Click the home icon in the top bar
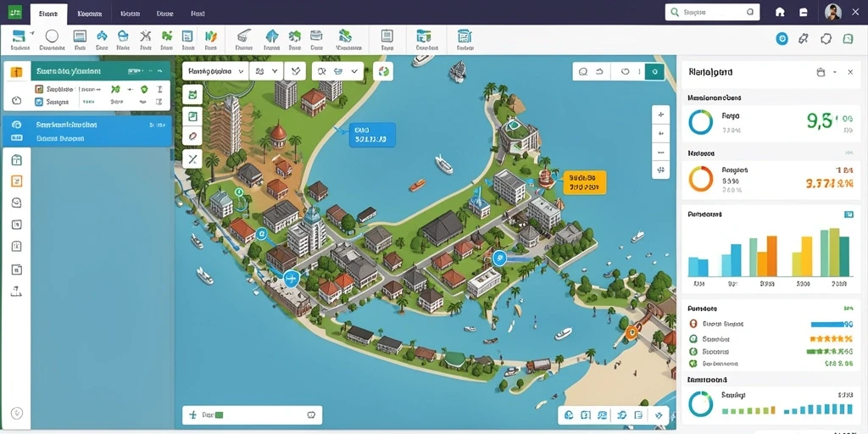 [x=780, y=12]
